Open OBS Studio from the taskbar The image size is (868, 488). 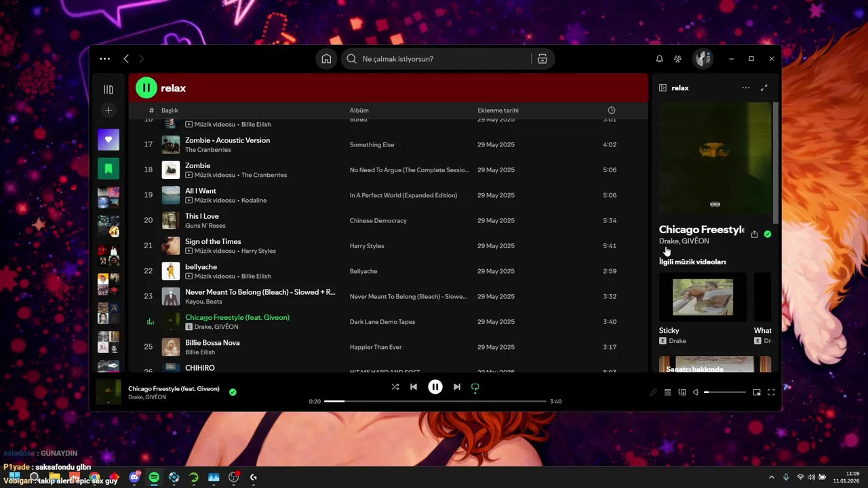coord(234,477)
